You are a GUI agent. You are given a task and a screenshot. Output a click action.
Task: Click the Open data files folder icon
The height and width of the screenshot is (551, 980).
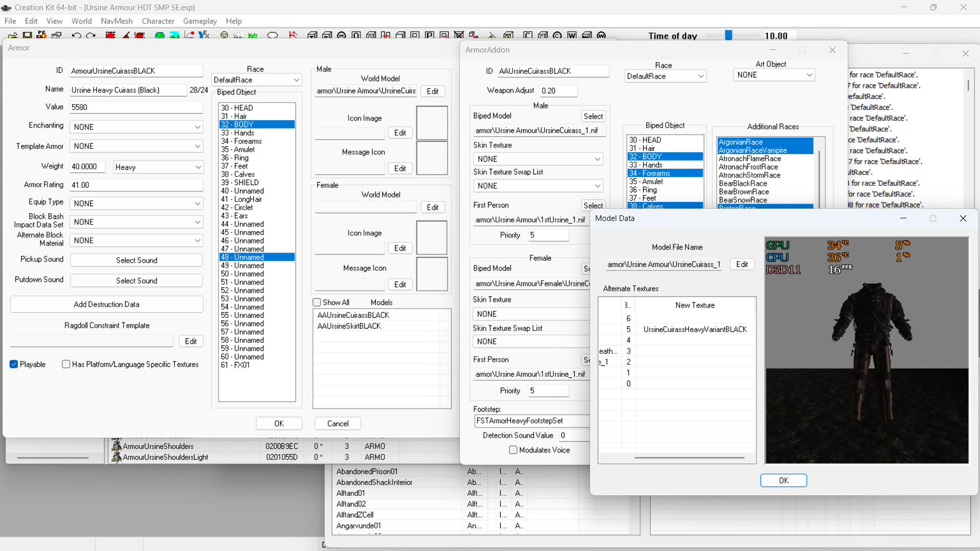click(13, 36)
